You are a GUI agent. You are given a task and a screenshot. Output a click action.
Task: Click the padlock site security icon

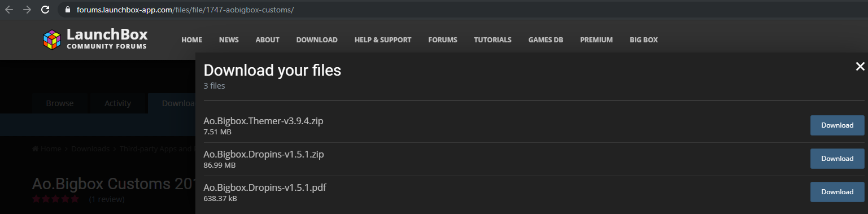point(68,10)
